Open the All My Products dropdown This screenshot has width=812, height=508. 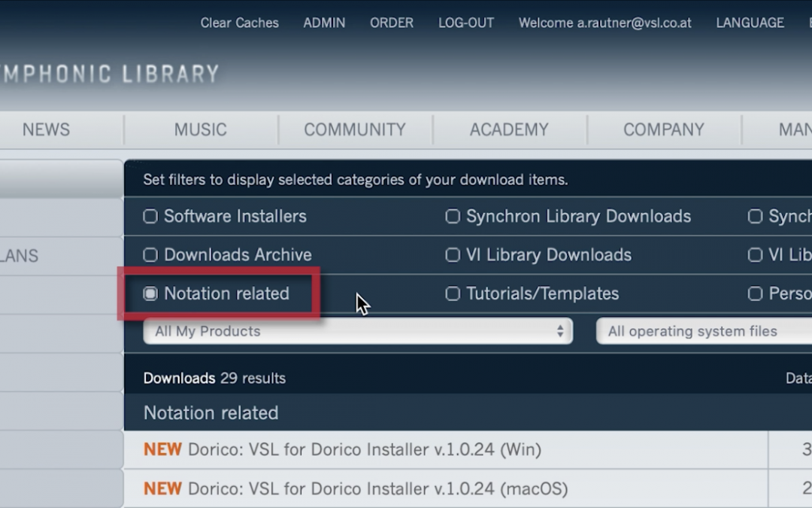click(358, 331)
